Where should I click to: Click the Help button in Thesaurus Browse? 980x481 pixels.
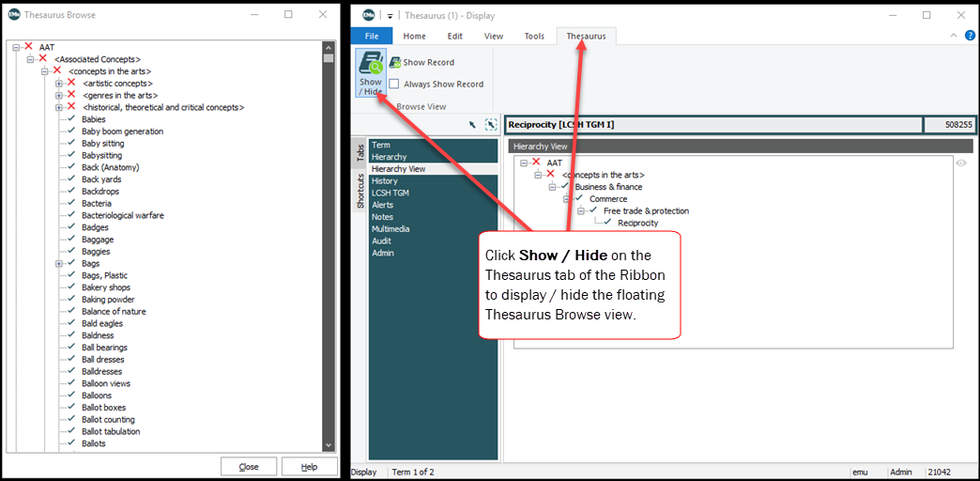pos(307,467)
